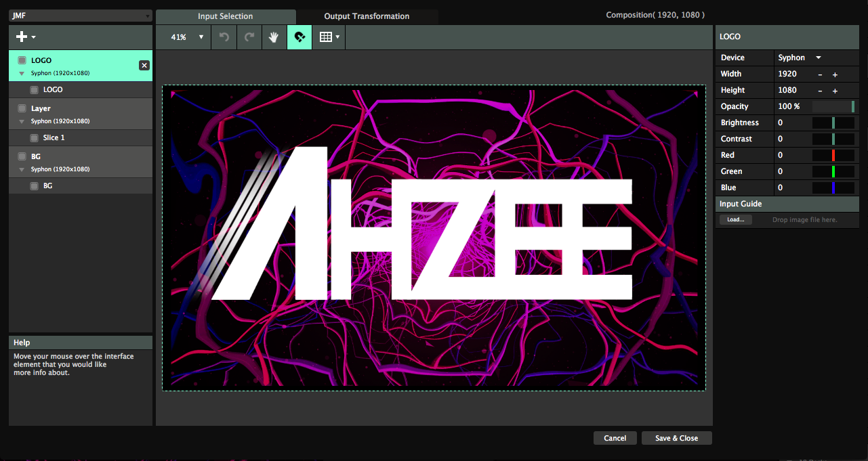This screenshot has height=461, width=868.
Task: Open the add menu arrow beside plus
Action: coord(34,37)
